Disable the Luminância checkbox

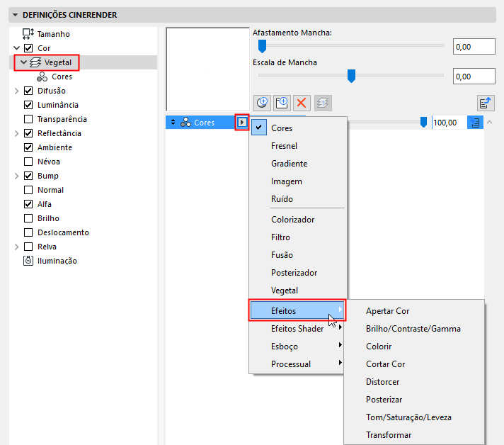click(28, 105)
